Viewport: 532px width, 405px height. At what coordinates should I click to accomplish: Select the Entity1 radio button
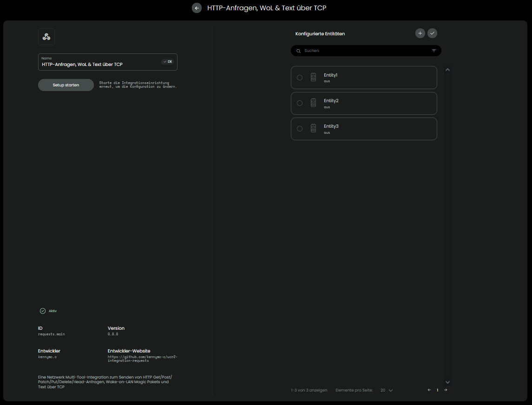[300, 78]
